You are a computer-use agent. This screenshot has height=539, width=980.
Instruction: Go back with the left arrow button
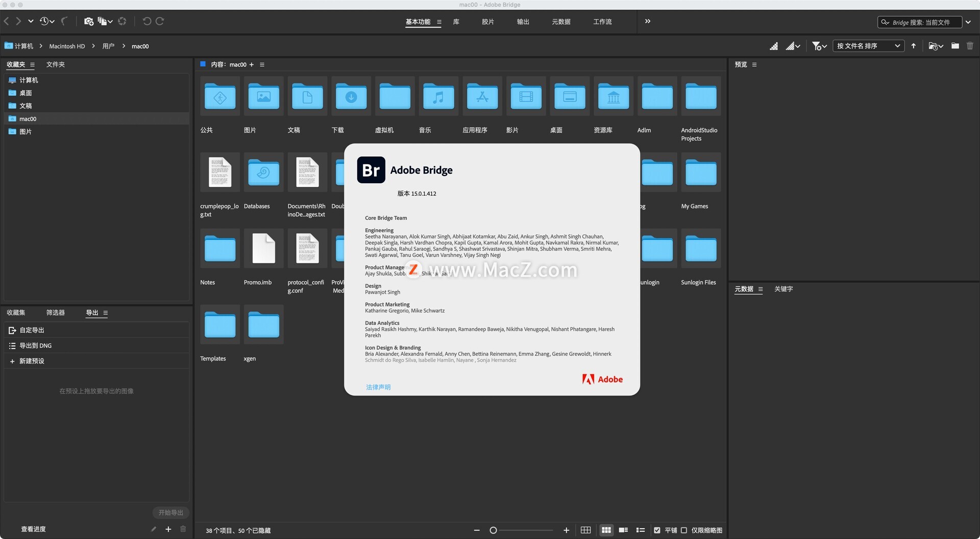7,21
